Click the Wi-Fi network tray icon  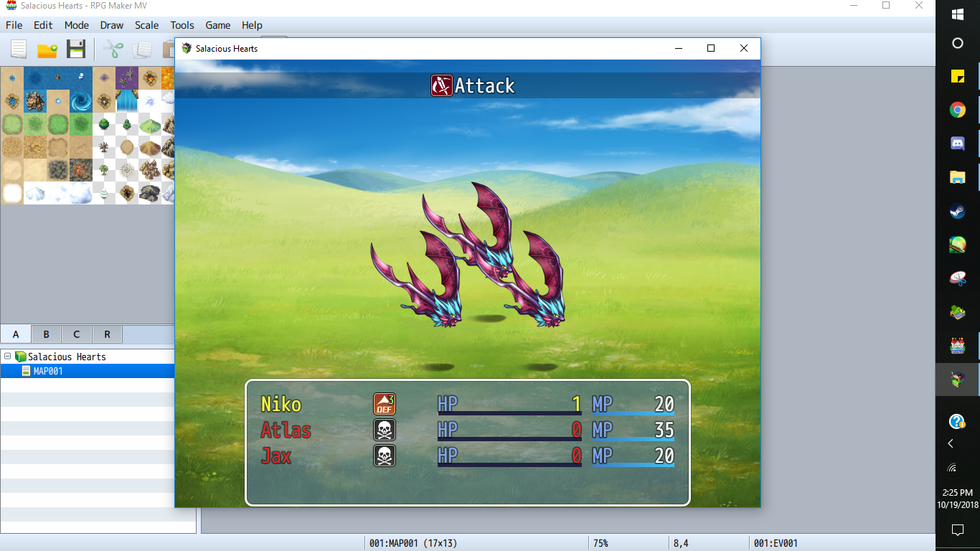tap(952, 468)
